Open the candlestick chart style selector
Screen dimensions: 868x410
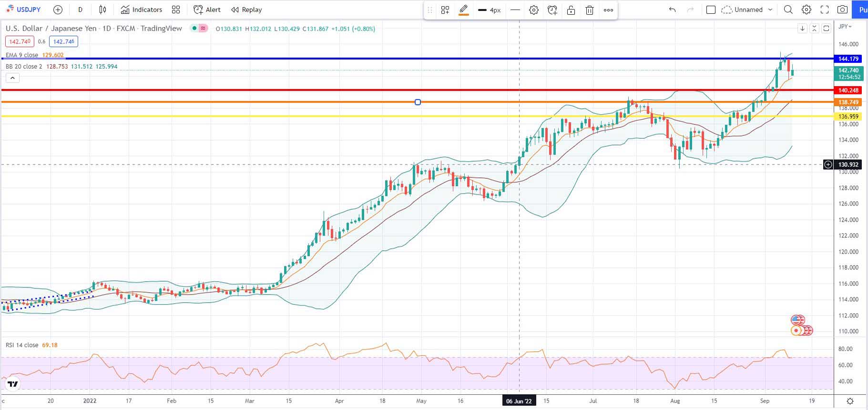102,10
